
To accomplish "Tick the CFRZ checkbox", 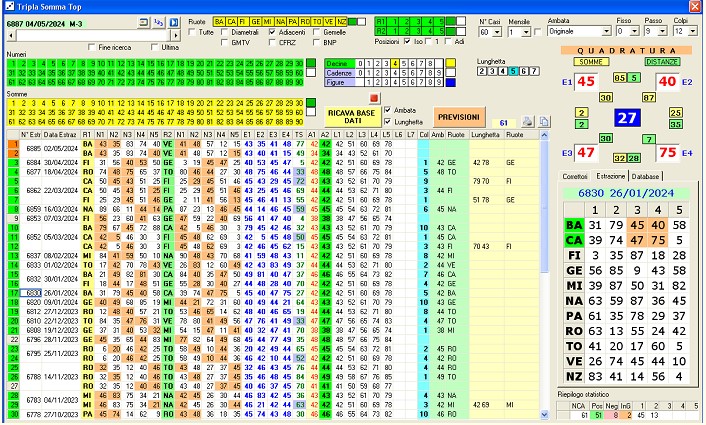I will click(272, 42).
